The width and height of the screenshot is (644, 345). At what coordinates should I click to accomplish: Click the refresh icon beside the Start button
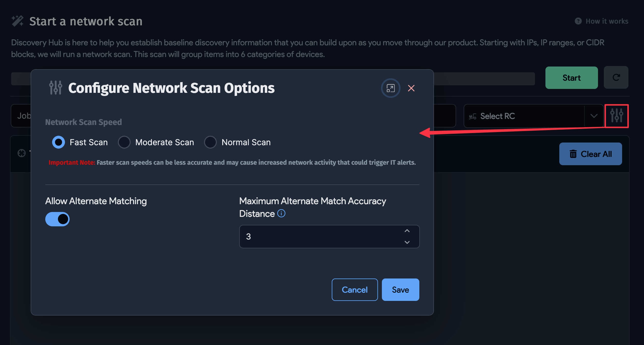(616, 77)
